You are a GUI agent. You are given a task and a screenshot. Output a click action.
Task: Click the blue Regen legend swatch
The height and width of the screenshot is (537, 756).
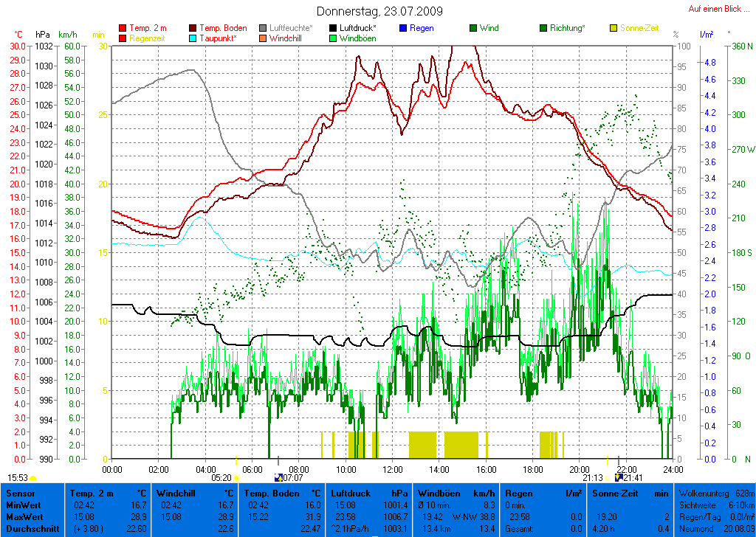click(403, 29)
